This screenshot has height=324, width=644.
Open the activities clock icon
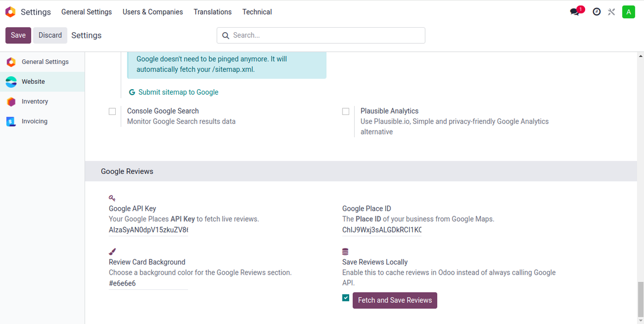597,12
